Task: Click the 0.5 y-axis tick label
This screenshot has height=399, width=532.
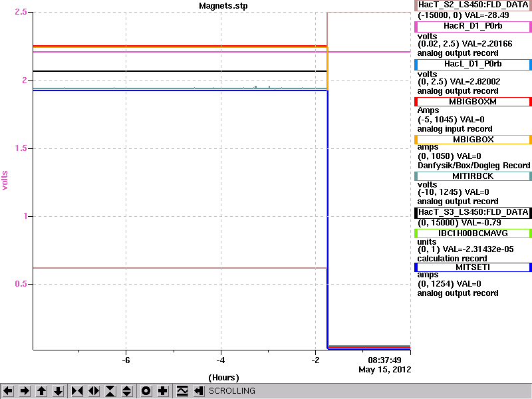Action: pyautogui.click(x=21, y=284)
